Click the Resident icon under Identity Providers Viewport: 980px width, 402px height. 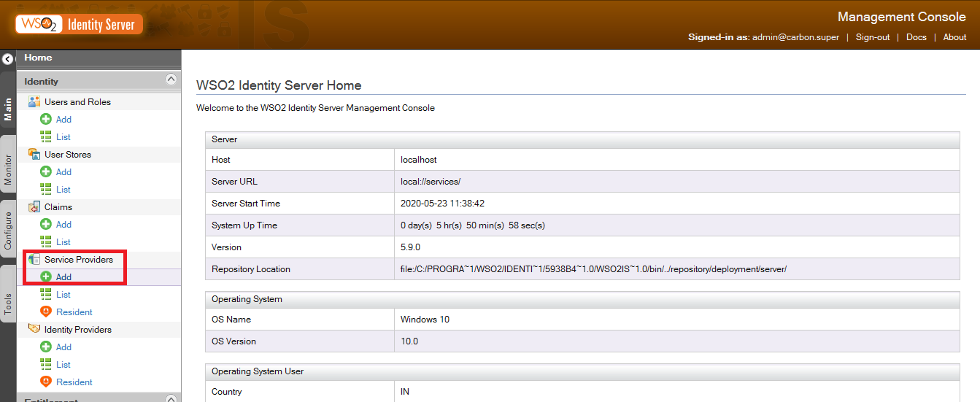(x=46, y=382)
